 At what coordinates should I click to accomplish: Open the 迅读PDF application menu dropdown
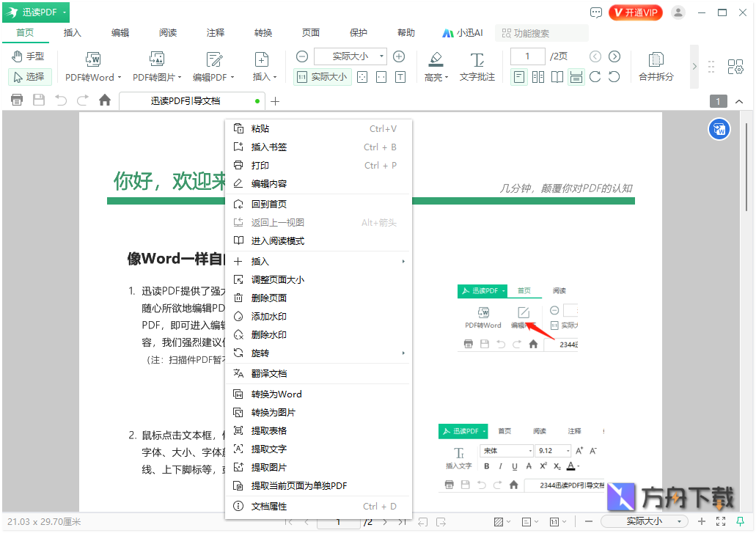pyautogui.click(x=36, y=12)
